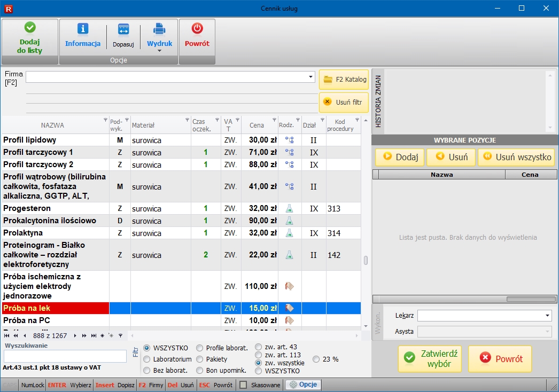Click the flask icon in Progesteron row

point(289,208)
